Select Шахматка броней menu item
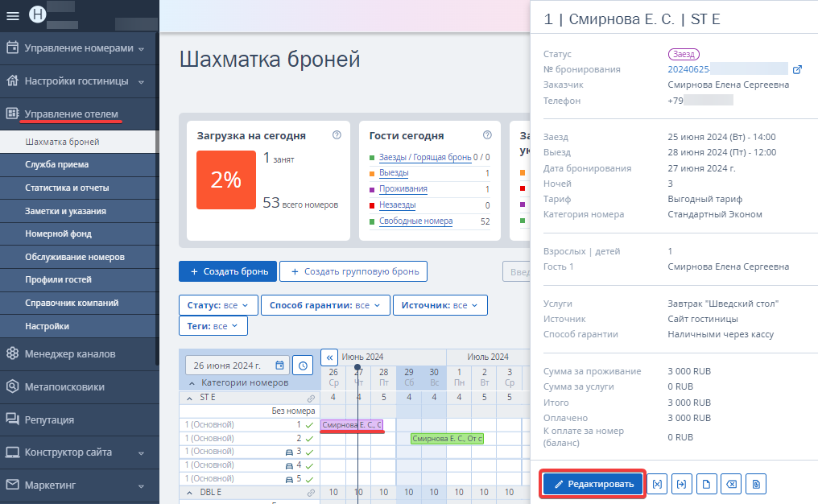This screenshot has height=504, width=818. pyautogui.click(x=78, y=142)
